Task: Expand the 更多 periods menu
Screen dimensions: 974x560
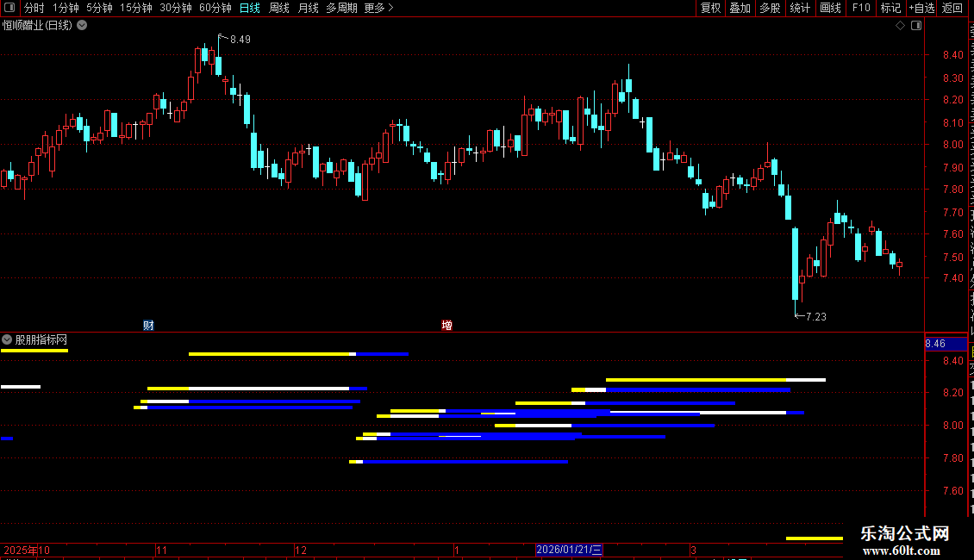Action: pos(378,8)
